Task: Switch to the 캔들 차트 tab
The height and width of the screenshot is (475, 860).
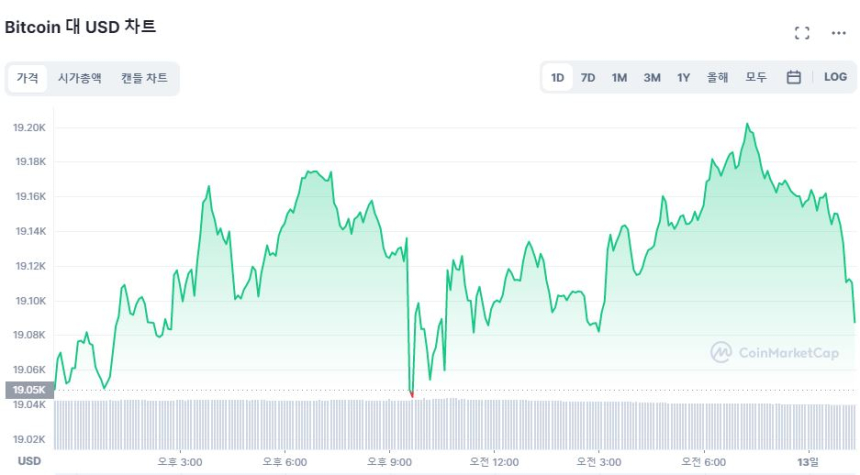Action: coord(144,78)
